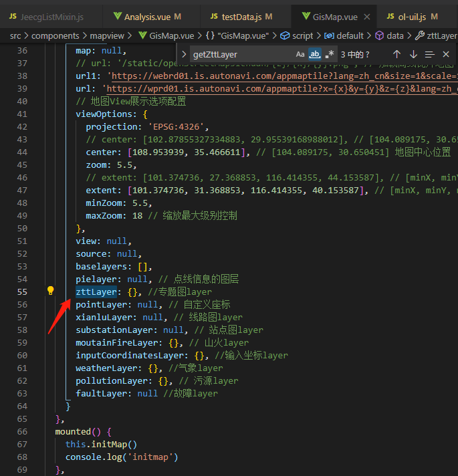Screen dimensions: 458x476
Task: Open the Analysis.vue tab
Action: point(148,17)
